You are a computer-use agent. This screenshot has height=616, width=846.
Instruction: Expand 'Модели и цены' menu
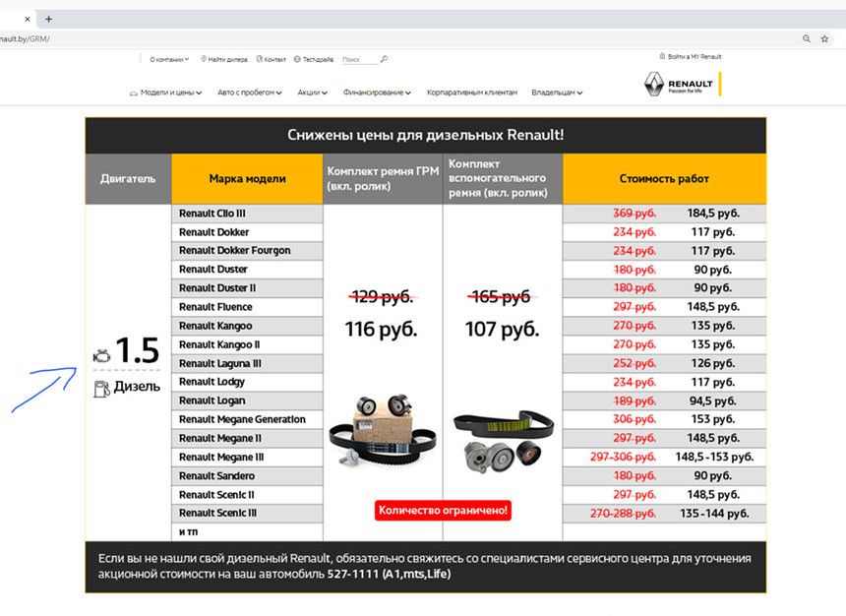coord(165,92)
